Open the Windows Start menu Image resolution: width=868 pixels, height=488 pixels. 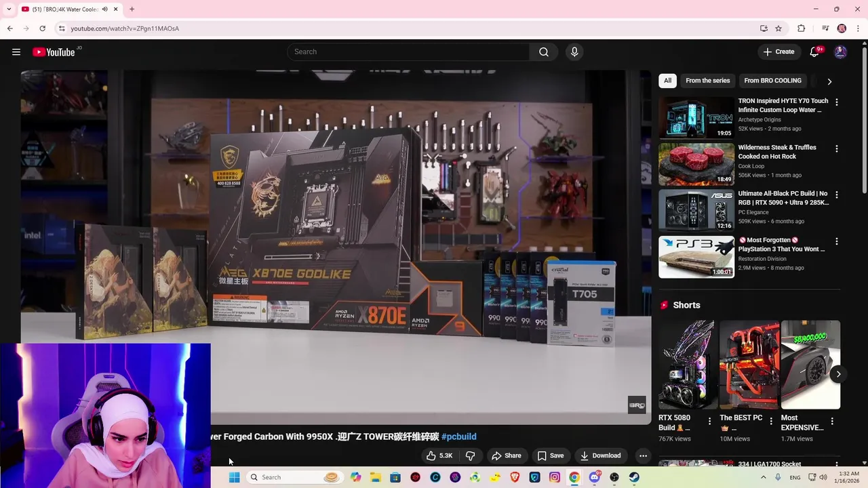pos(234,477)
